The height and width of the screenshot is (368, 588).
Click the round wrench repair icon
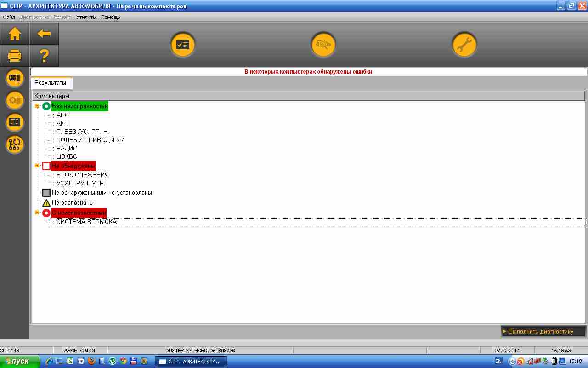coord(464,45)
